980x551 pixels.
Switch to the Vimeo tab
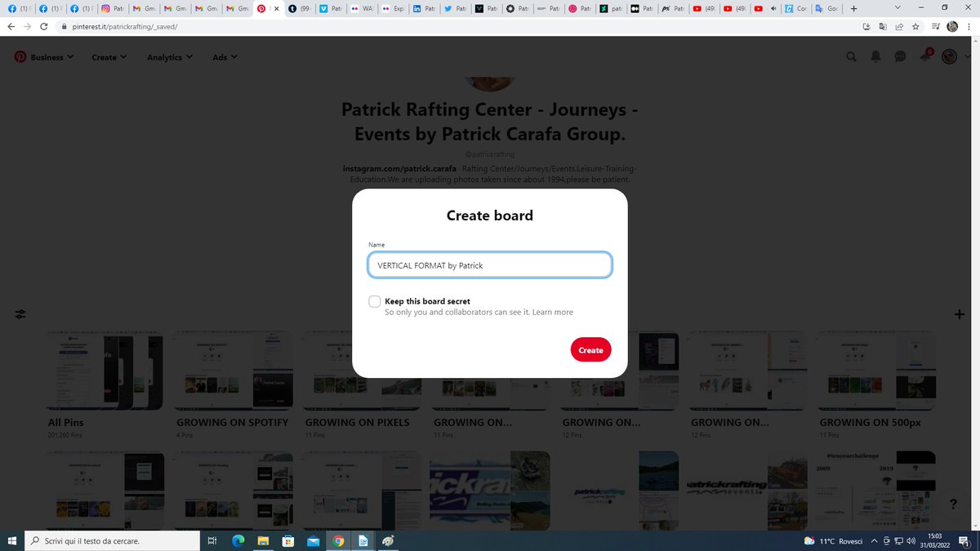click(x=331, y=9)
